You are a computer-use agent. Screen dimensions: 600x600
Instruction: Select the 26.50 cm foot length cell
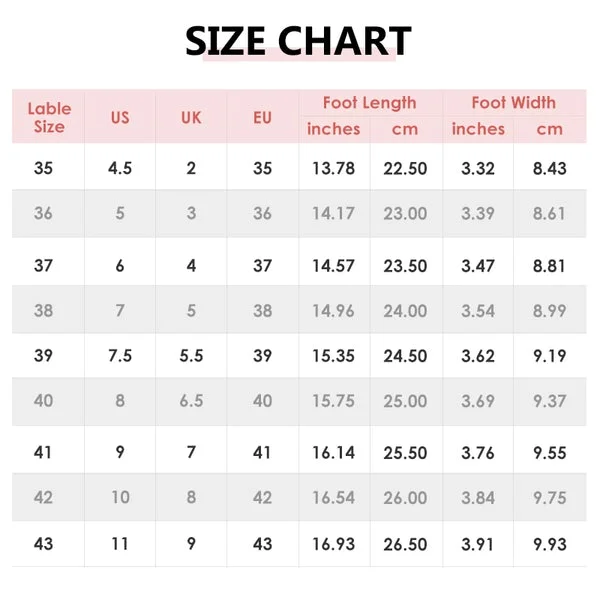coord(405,545)
